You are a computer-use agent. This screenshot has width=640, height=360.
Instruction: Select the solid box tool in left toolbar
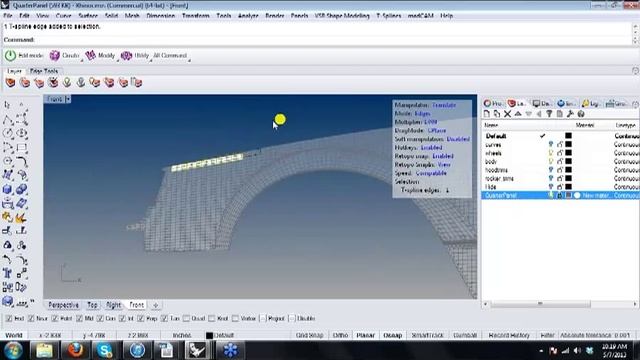point(8,189)
